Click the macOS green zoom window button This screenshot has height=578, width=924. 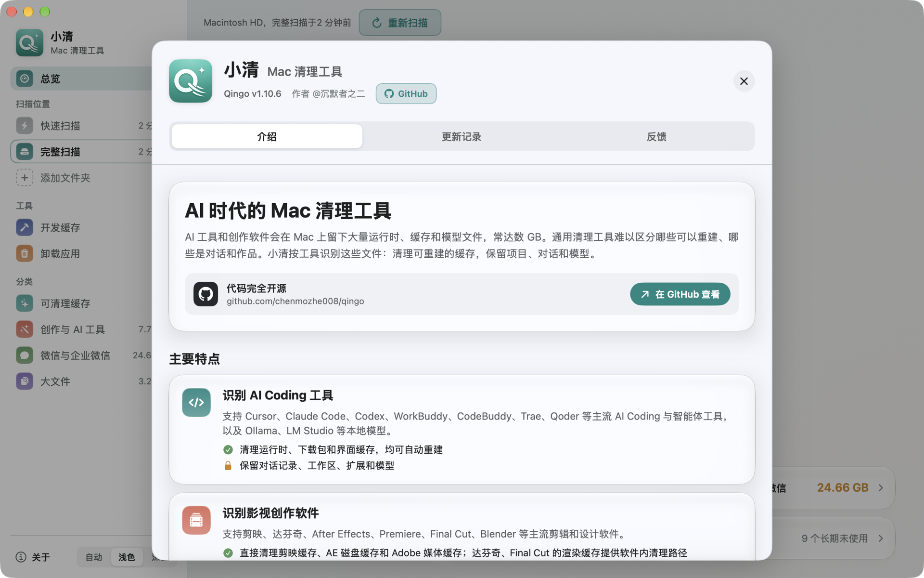(45, 12)
